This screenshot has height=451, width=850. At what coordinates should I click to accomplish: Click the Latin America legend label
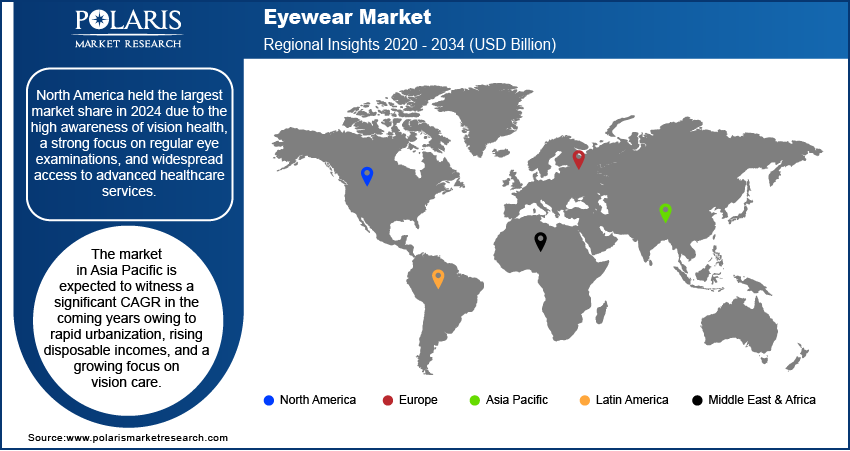(x=632, y=400)
